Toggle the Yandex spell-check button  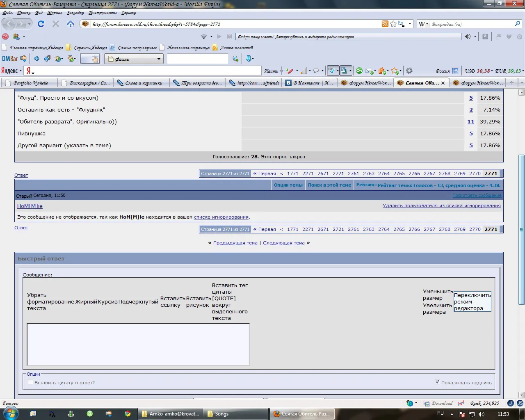point(333,71)
